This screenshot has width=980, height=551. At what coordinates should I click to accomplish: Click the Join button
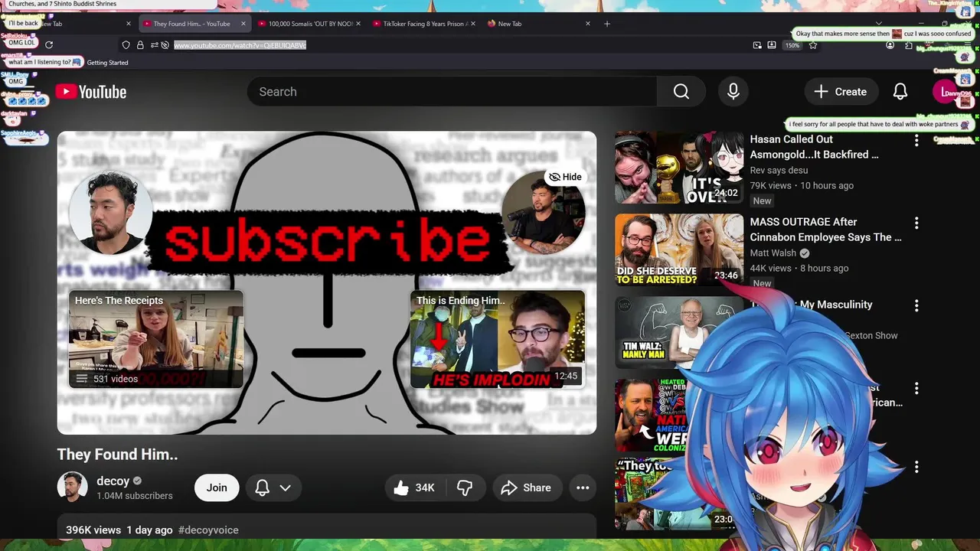pos(217,487)
